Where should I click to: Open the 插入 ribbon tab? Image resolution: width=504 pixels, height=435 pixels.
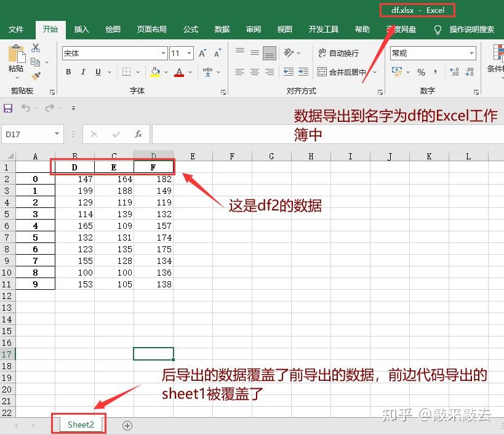pos(81,29)
